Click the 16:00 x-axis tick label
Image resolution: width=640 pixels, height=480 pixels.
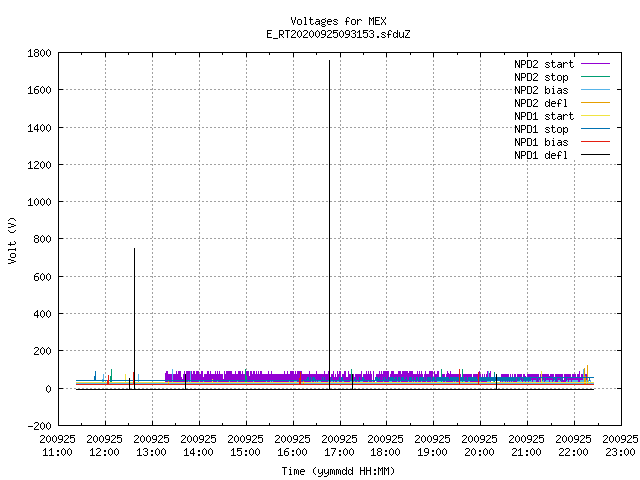coord(292,452)
